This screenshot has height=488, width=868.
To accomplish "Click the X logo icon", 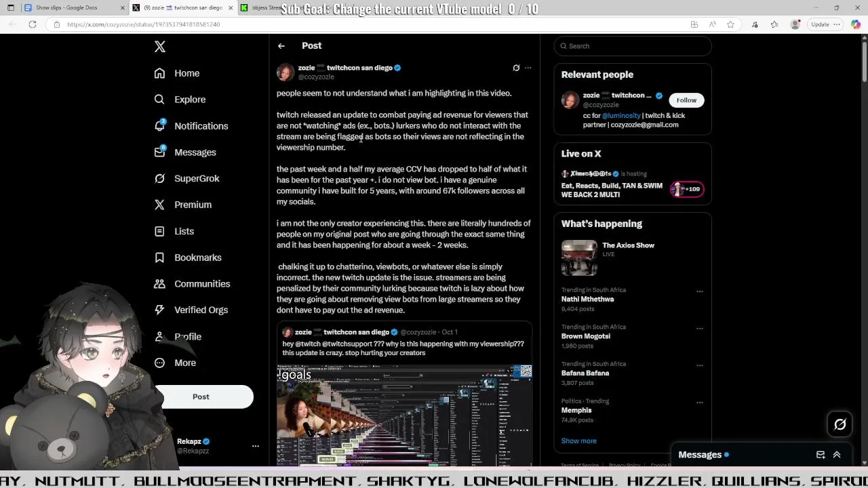I will [x=159, y=47].
